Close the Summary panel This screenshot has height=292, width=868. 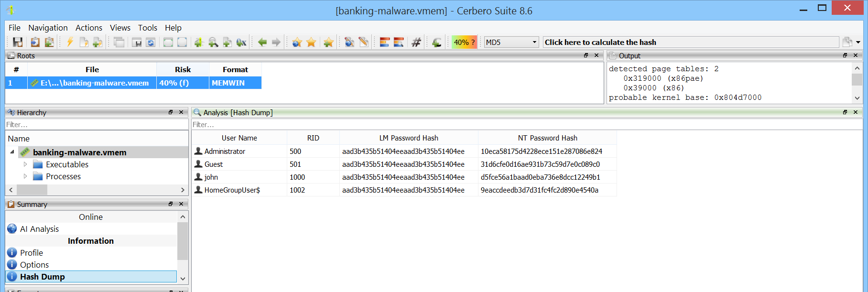(181, 204)
